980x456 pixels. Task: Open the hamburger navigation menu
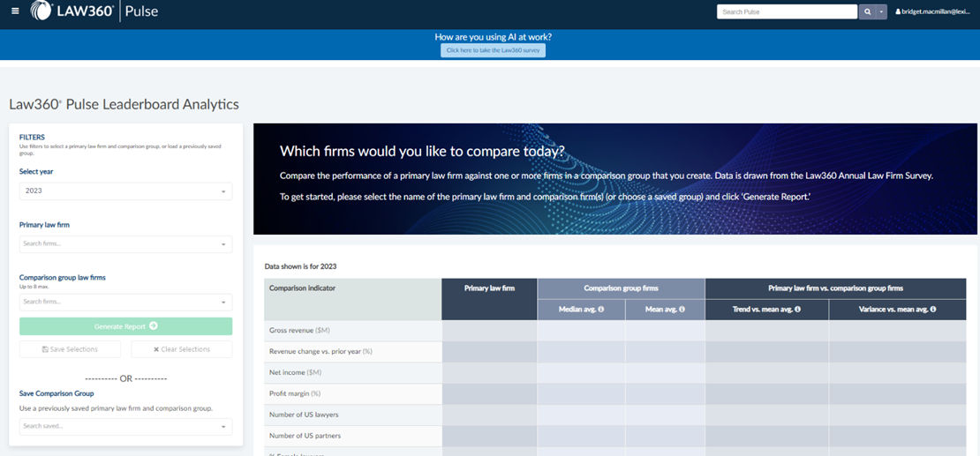click(15, 11)
